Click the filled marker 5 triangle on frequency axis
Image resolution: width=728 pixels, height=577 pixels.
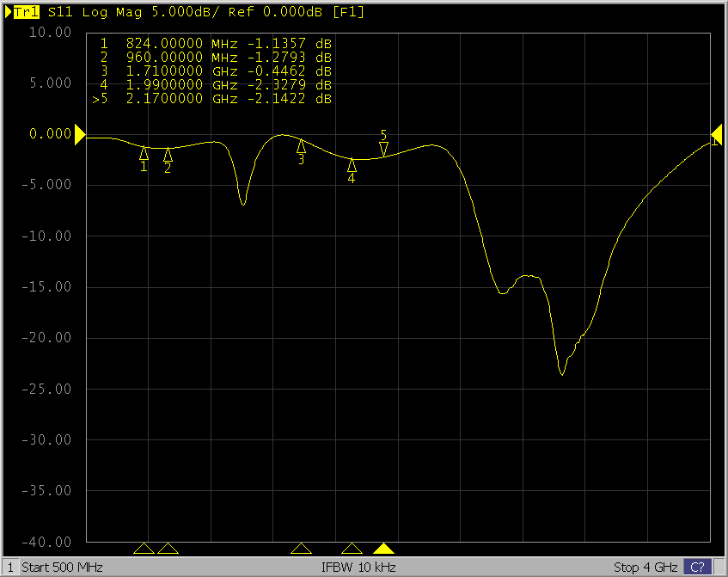(383, 549)
